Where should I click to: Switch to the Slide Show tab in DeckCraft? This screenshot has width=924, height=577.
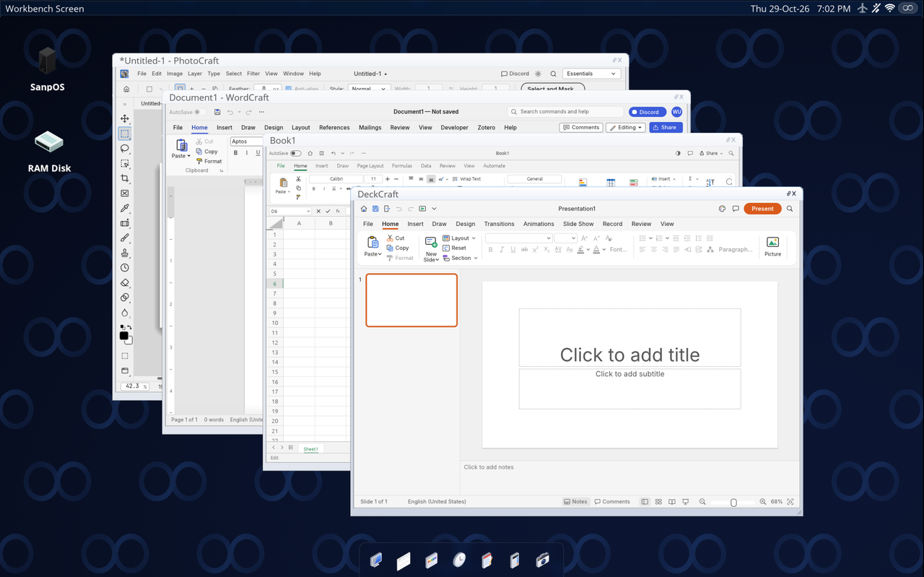tap(578, 224)
